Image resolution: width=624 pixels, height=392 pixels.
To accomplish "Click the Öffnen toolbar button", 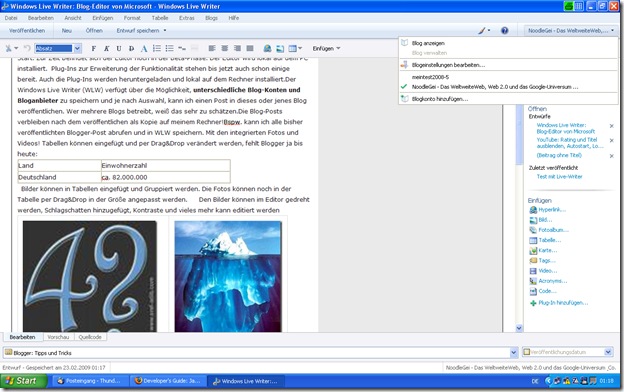I will coord(94,31).
